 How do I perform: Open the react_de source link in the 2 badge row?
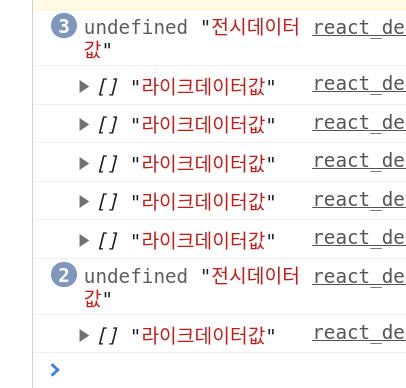tap(359, 277)
